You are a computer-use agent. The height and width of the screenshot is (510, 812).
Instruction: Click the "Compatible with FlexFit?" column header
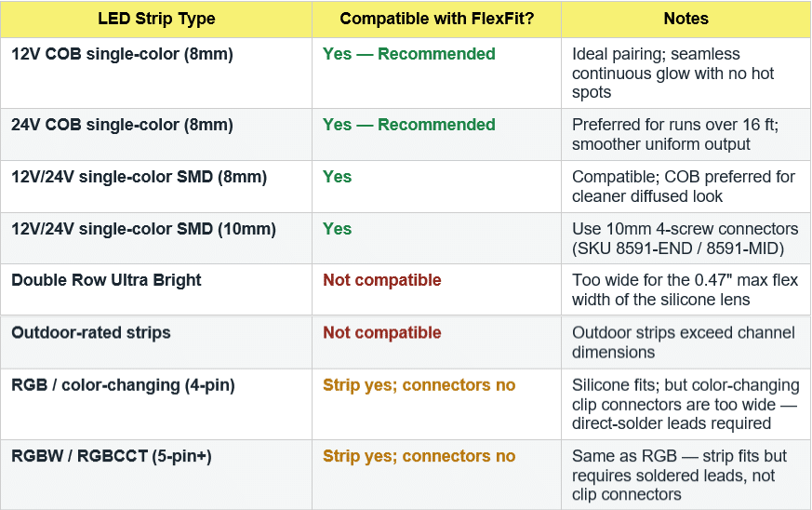pos(436,19)
